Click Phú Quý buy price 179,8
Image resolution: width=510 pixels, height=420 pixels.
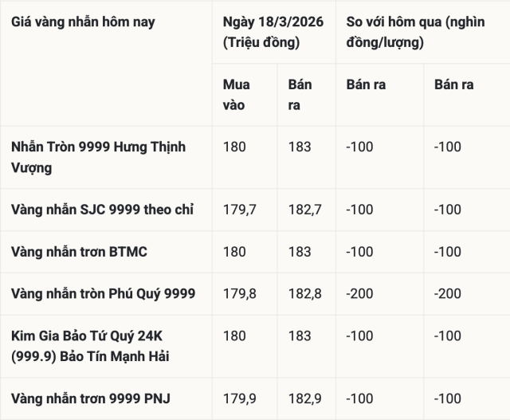[240, 294]
